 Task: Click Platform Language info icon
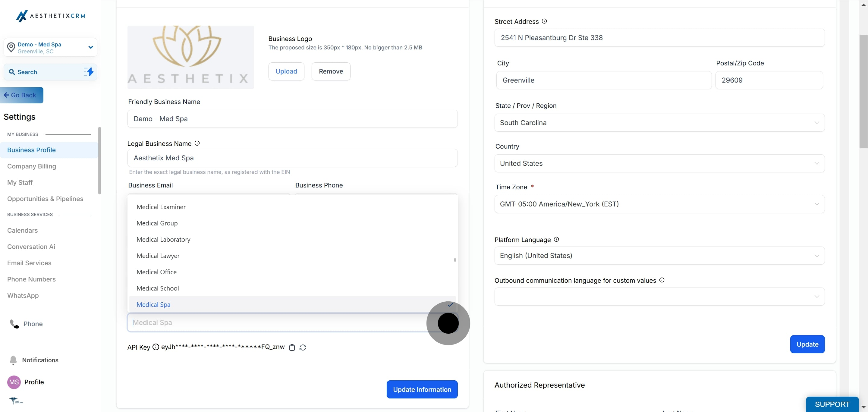tap(556, 239)
